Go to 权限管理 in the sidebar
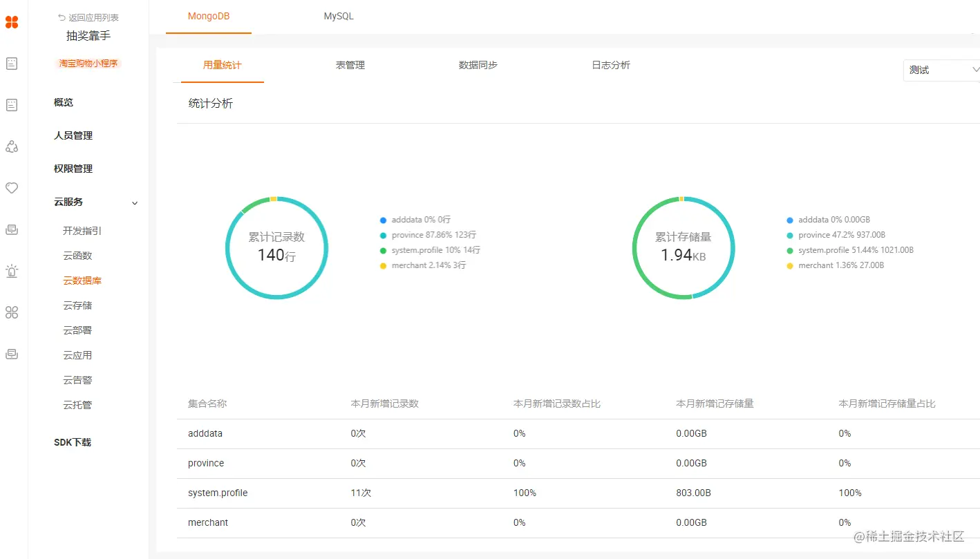This screenshot has width=980, height=559. pyautogui.click(x=73, y=169)
